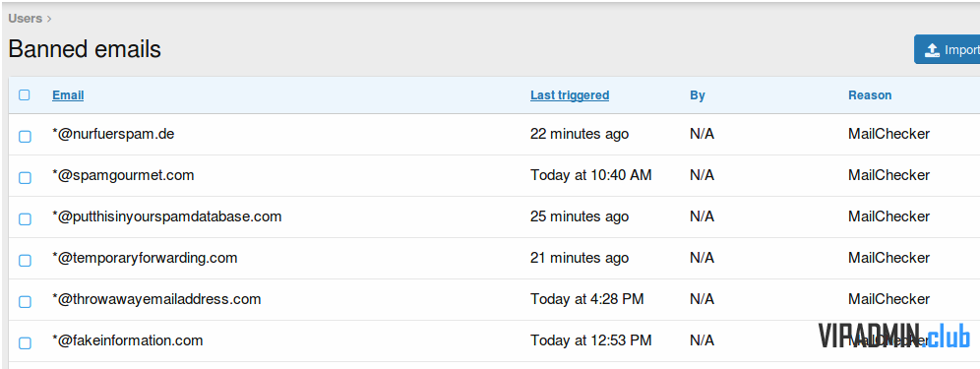Check the box for *@nurfuerspam.de
This screenshot has height=369, width=980.
click(25, 137)
